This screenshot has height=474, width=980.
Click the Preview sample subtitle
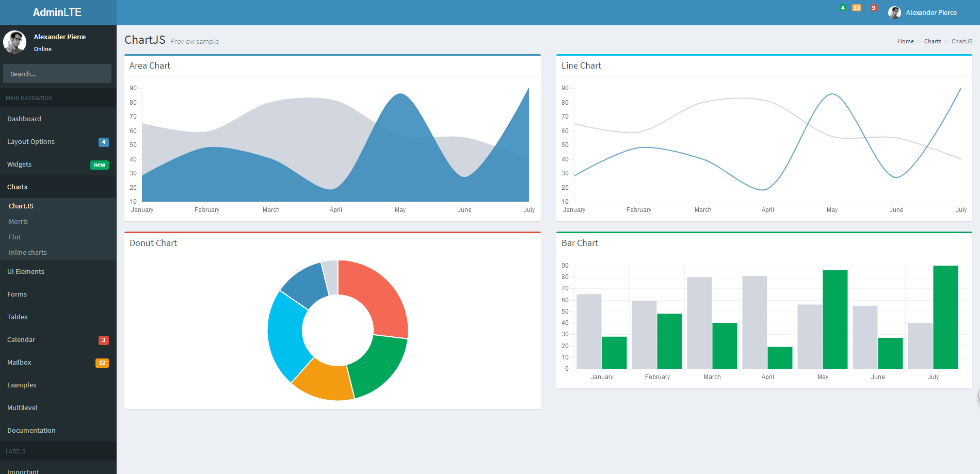pos(195,41)
